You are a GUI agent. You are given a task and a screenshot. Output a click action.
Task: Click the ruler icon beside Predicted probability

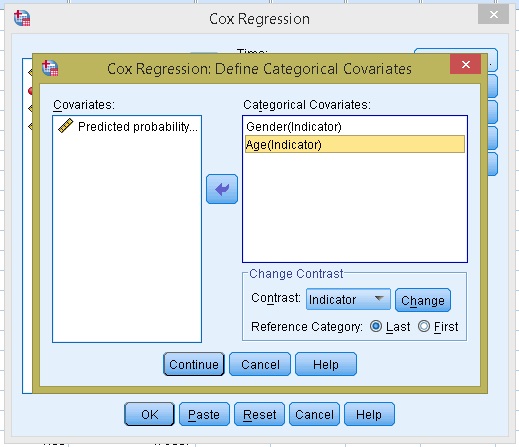[x=66, y=126]
